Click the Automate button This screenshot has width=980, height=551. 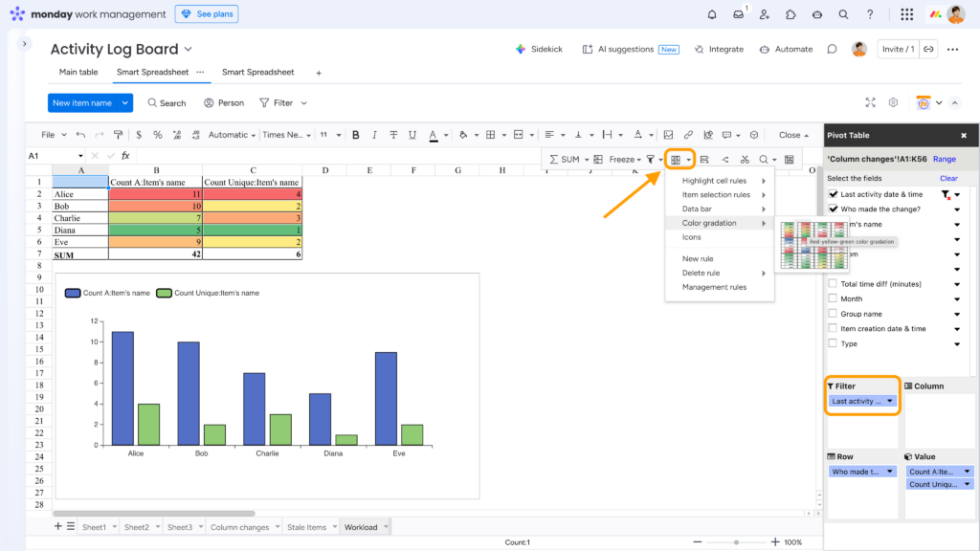[x=787, y=50]
